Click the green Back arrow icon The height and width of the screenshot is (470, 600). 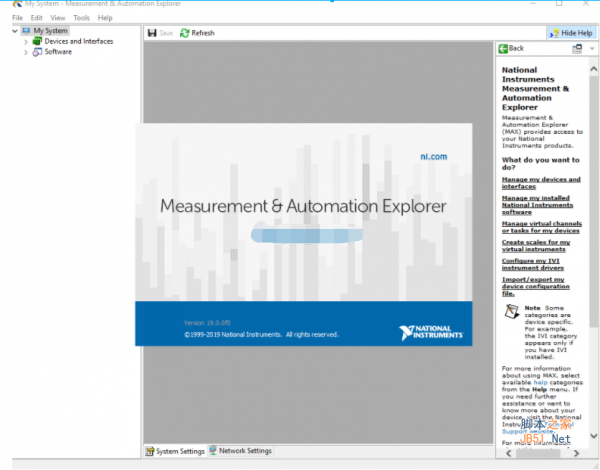(x=503, y=49)
